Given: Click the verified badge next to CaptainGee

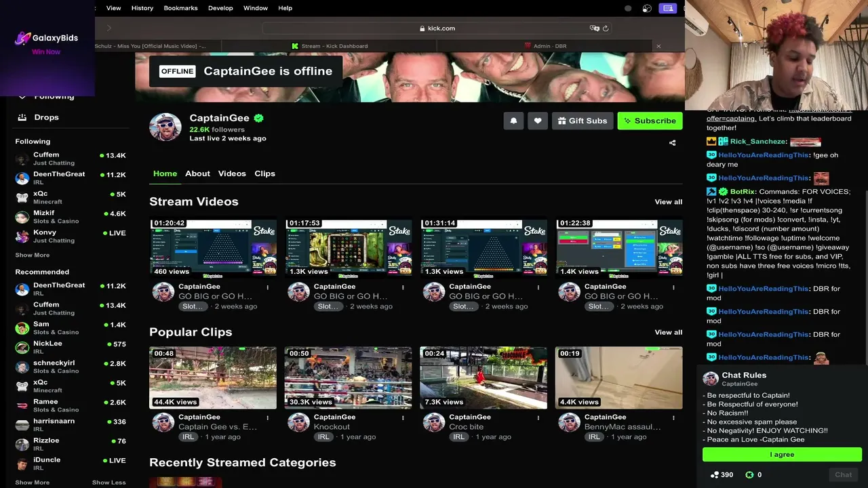Looking at the screenshot, I should click(x=258, y=118).
